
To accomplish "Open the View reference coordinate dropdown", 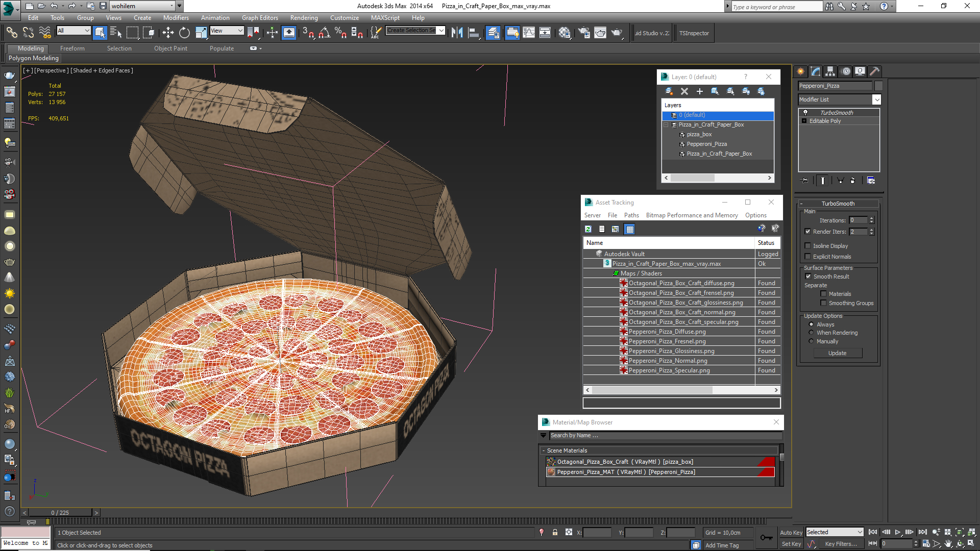I will pos(227,31).
